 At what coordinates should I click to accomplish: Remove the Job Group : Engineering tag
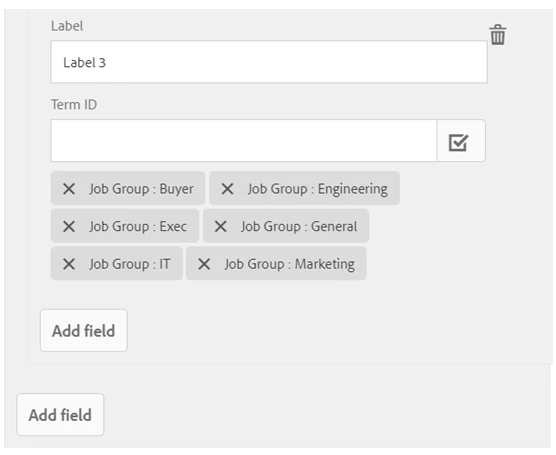(x=227, y=189)
